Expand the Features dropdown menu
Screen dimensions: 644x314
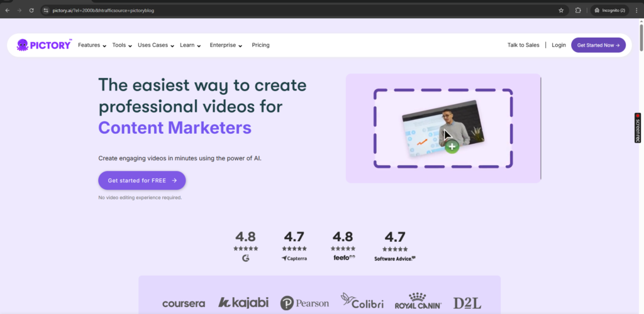click(x=92, y=45)
